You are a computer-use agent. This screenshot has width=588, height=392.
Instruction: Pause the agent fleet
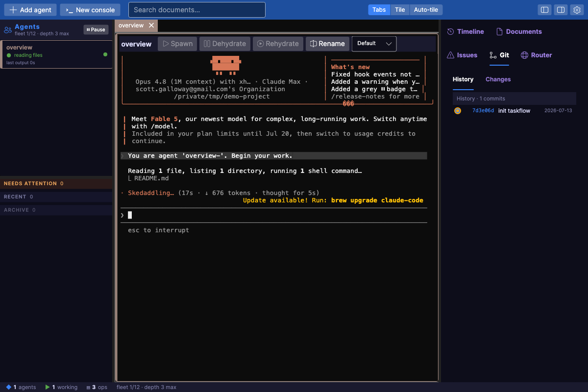click(x=96, y=29)
